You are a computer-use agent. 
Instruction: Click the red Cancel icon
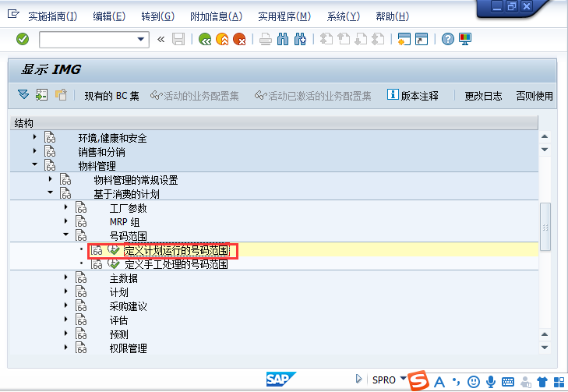[x=239, y=39]
